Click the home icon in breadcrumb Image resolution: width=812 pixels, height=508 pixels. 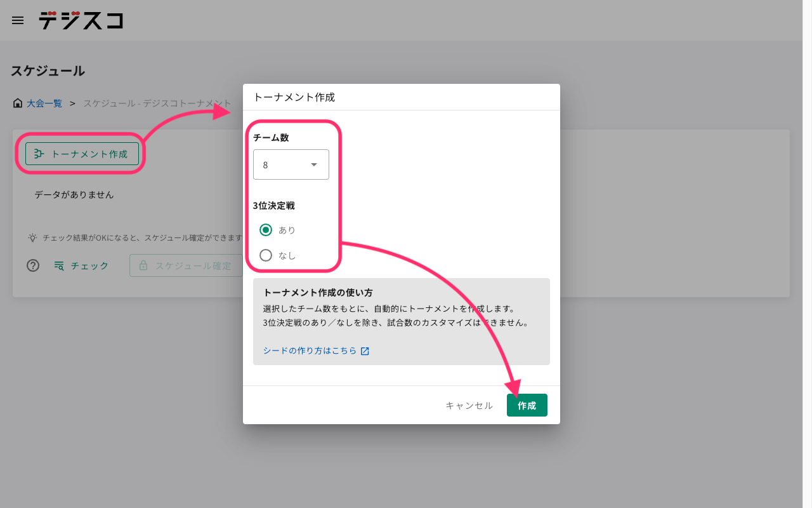(18, 103)
